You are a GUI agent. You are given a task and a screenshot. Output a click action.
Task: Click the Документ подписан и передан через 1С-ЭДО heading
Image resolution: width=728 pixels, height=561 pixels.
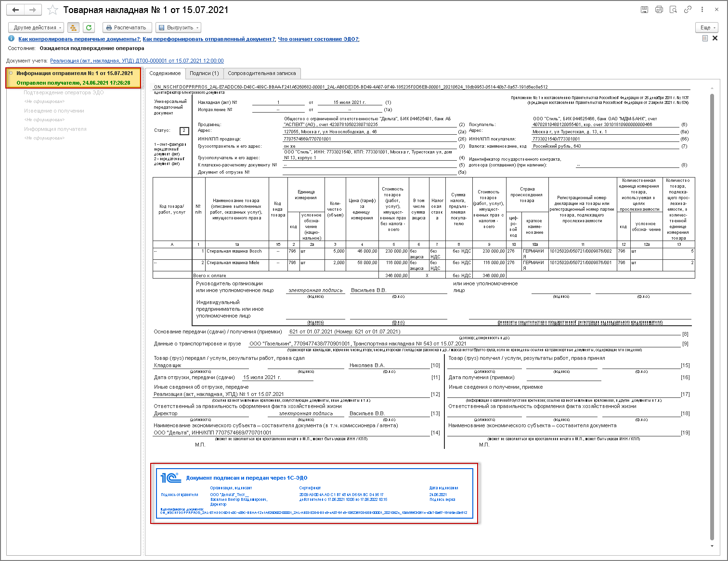click(x=247, y=478)
